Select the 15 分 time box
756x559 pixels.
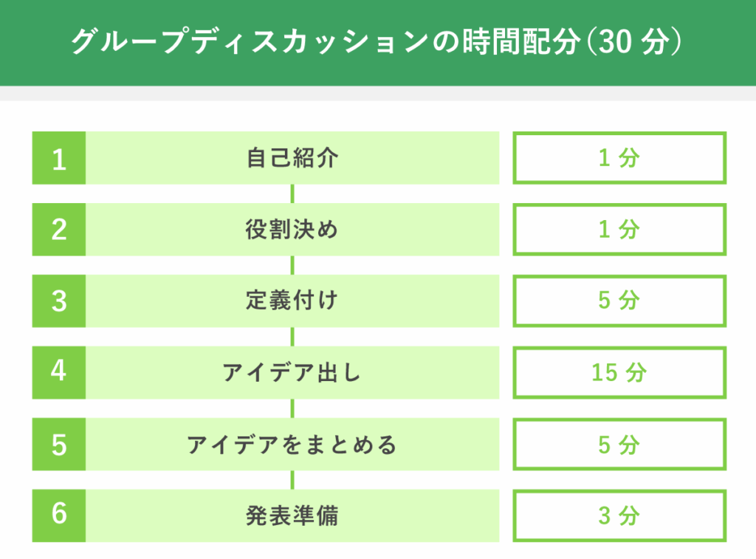point(619,372)
